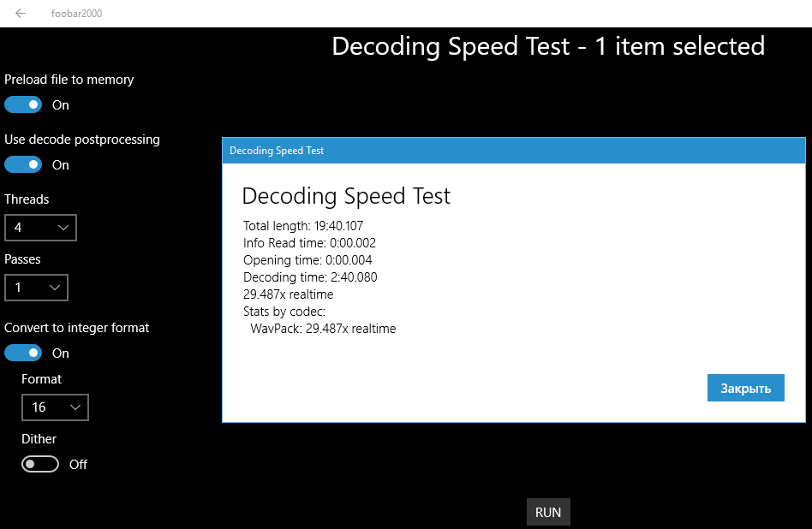This screenshot has width=812, height=529.
Task: Open the Passes dropdown showing 1
Action: coord(36,288)
